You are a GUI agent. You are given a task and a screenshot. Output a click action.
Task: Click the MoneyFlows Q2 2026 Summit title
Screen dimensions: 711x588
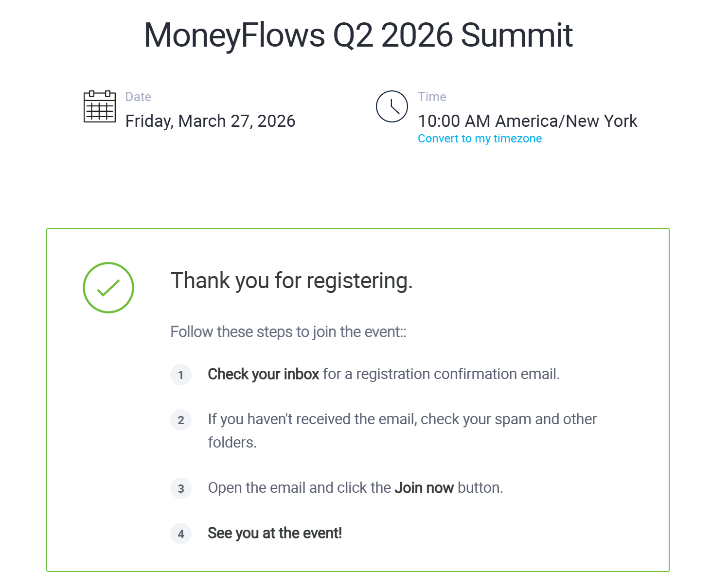(358, 35)
